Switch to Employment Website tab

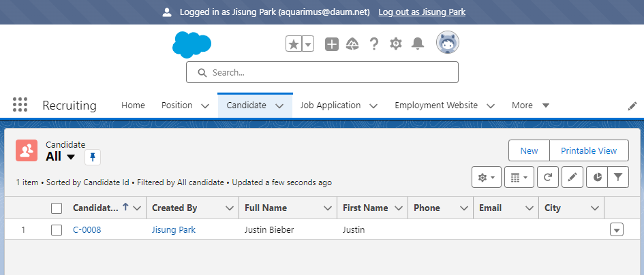pos(436,106)
